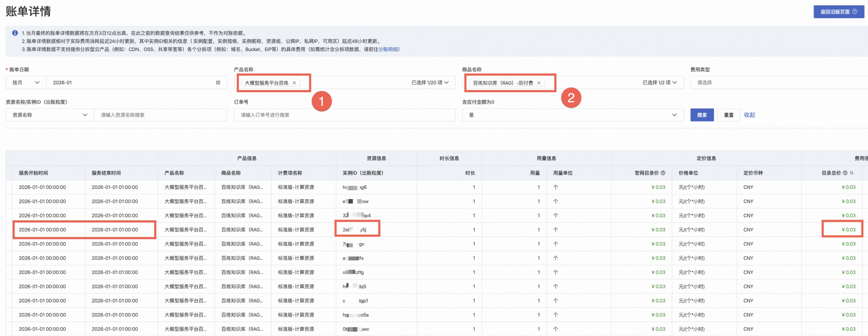
Task: Click help icon beside 目录总价 header
Action: (845, 173)
